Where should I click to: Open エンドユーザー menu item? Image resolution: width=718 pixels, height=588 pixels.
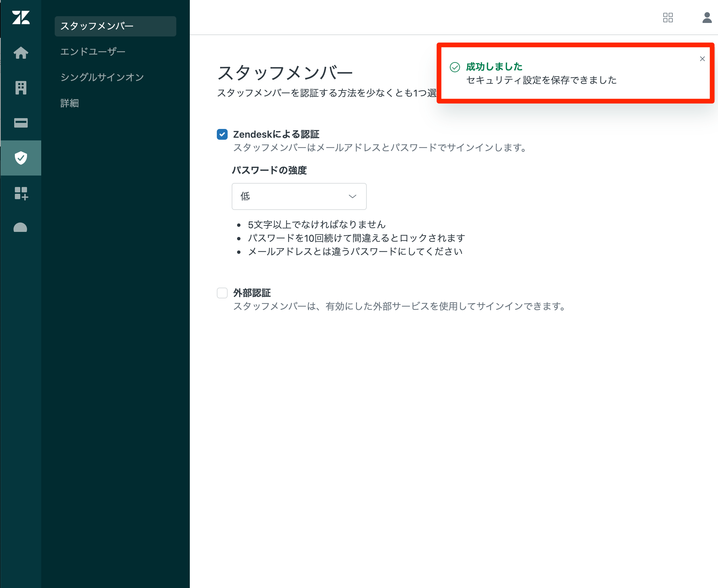93,52
